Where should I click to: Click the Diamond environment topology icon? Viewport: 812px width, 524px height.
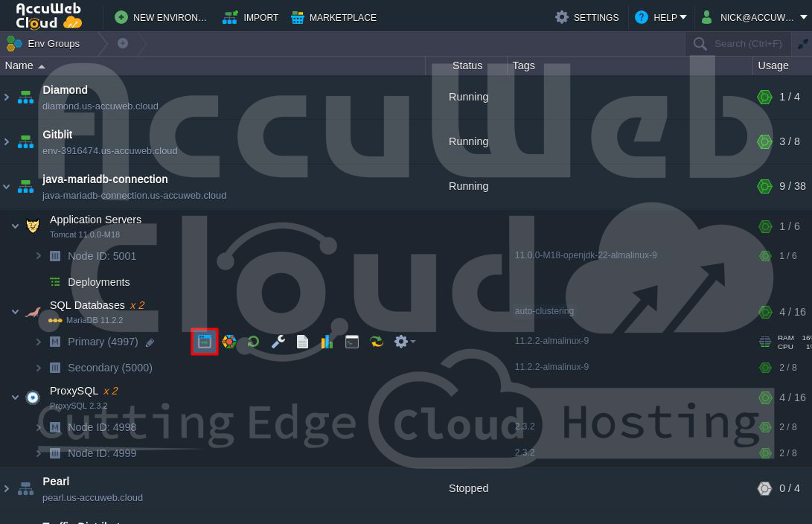(x=25, y=98)
